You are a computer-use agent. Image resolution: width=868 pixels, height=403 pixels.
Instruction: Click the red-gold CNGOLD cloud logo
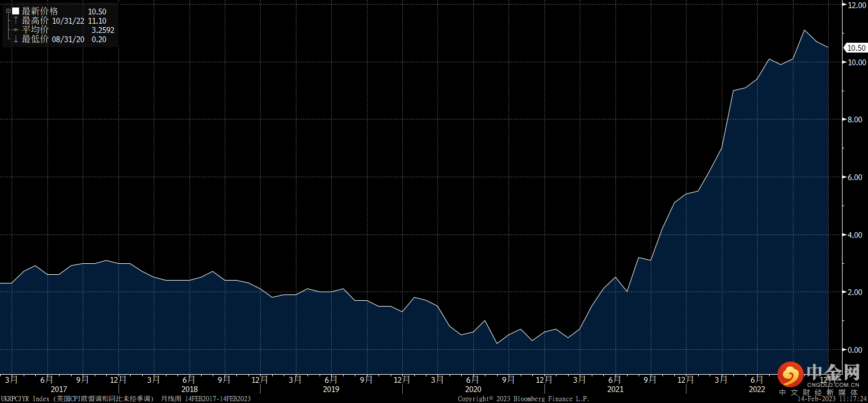[x=789, y=374]
